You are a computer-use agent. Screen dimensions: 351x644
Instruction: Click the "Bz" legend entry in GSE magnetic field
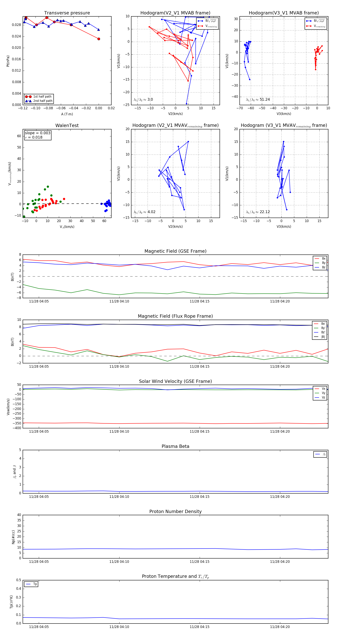point(320,267)
